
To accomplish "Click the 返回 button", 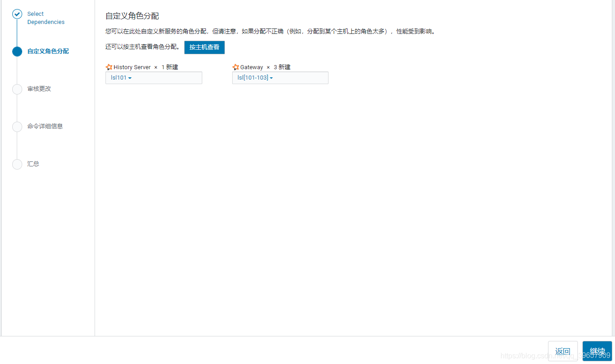I will click(563, 351).
